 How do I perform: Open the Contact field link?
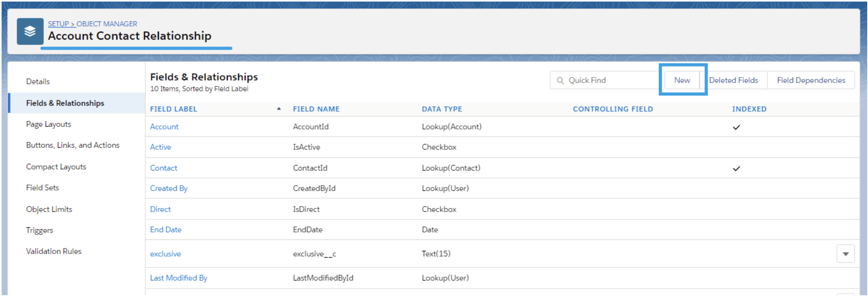pos(163,168)
